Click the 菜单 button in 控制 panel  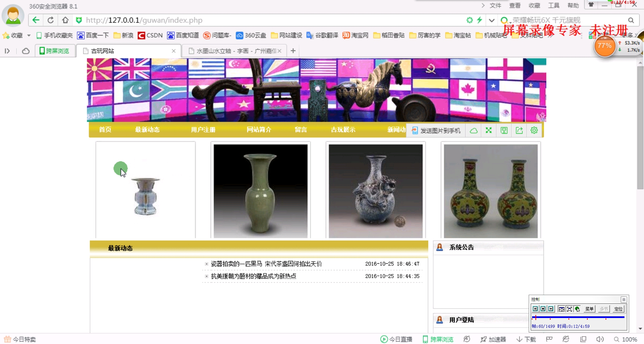589,309
